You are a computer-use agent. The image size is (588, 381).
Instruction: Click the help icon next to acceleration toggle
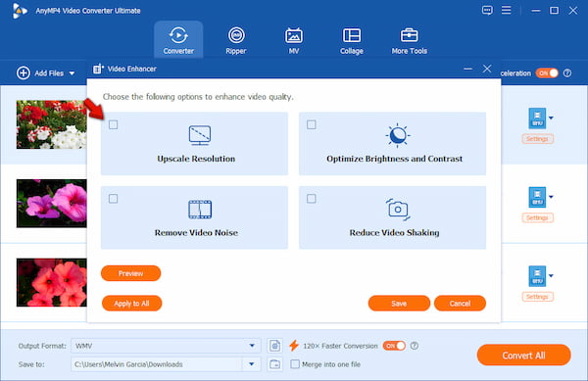(567, 73)
